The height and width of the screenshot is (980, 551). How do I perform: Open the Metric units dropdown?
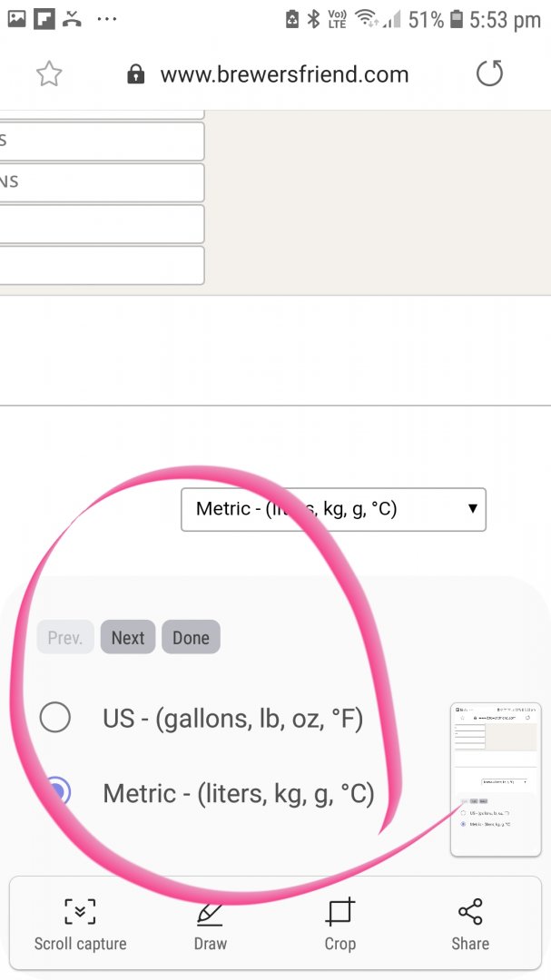tap(332, 509)
